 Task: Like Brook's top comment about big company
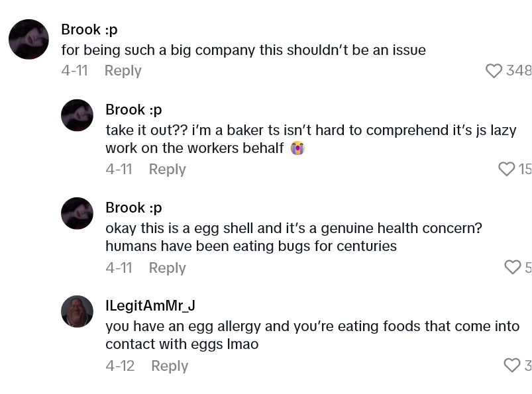click(x=494, y=71)
